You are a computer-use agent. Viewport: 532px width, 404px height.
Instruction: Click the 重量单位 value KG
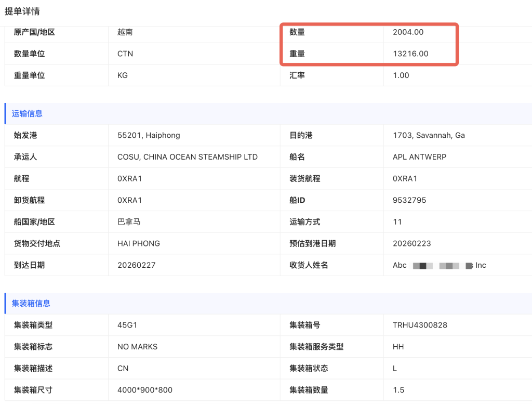pyautogui.click(x=123, y=75)
